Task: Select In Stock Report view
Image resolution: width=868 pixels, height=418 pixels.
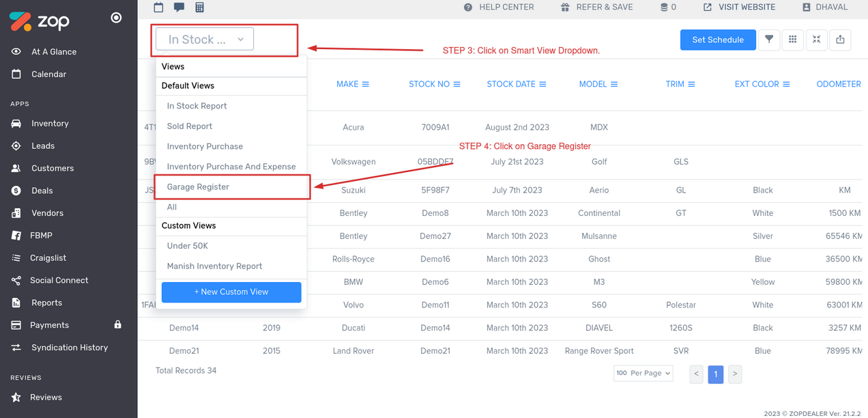Action: pos(197,106)
